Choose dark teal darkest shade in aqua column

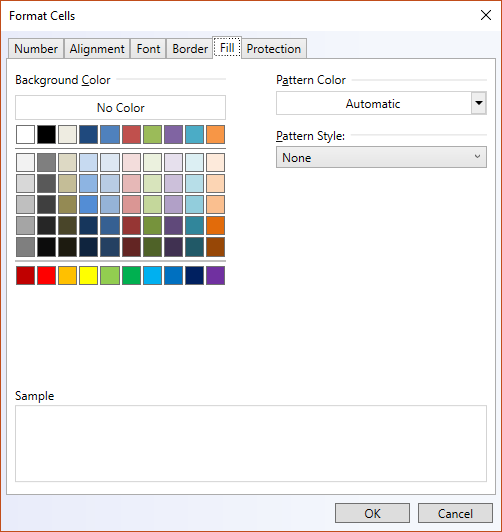pos(194,247)
